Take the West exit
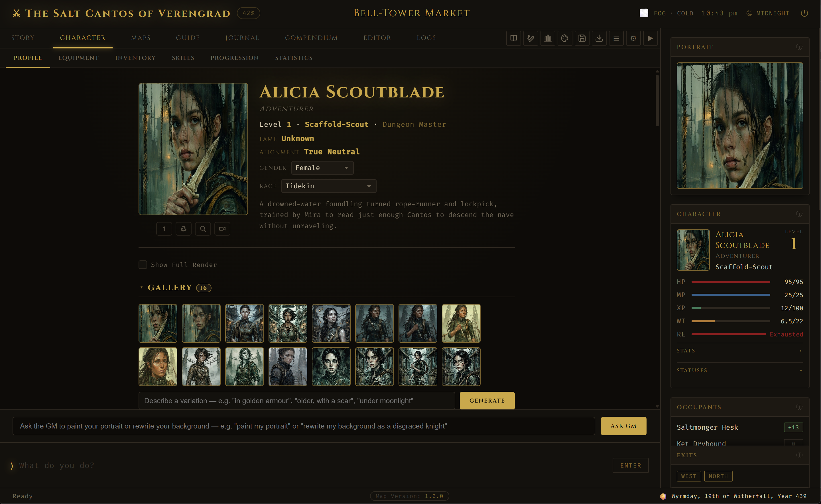Screen dimensions: 821x504 click(689, 476)
